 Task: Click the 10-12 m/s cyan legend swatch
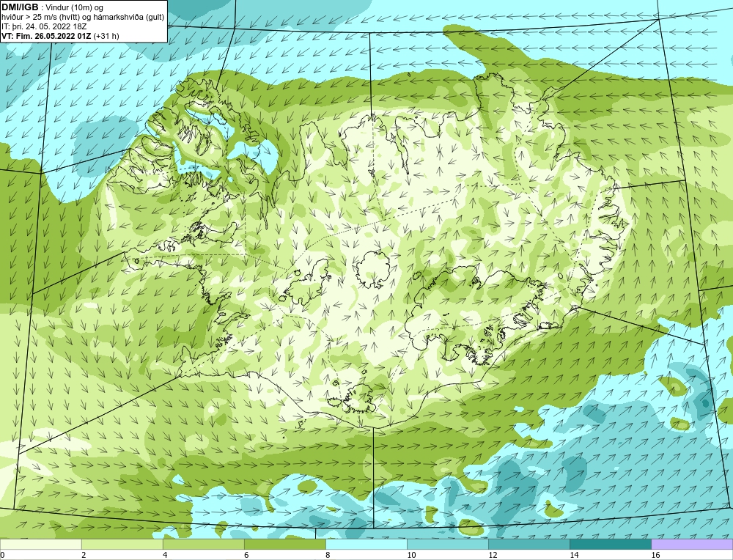tap(447, 544)
